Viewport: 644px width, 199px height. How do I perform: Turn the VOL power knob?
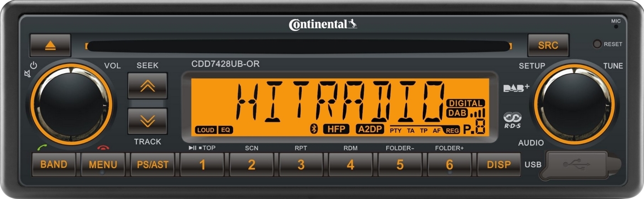tap(71, 104)
